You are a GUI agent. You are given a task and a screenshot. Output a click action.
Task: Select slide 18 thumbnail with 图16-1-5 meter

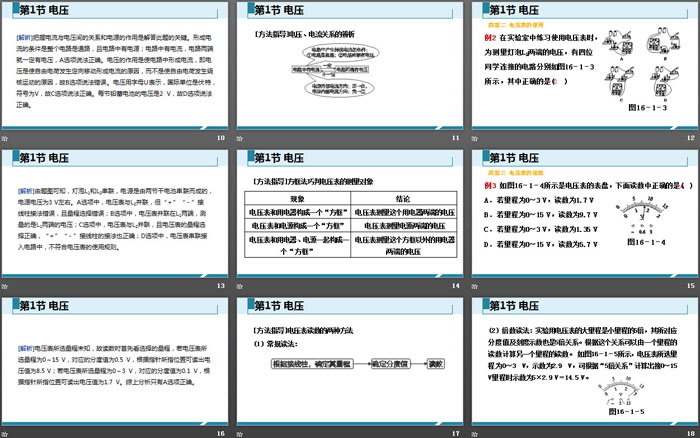pos(585,361)
